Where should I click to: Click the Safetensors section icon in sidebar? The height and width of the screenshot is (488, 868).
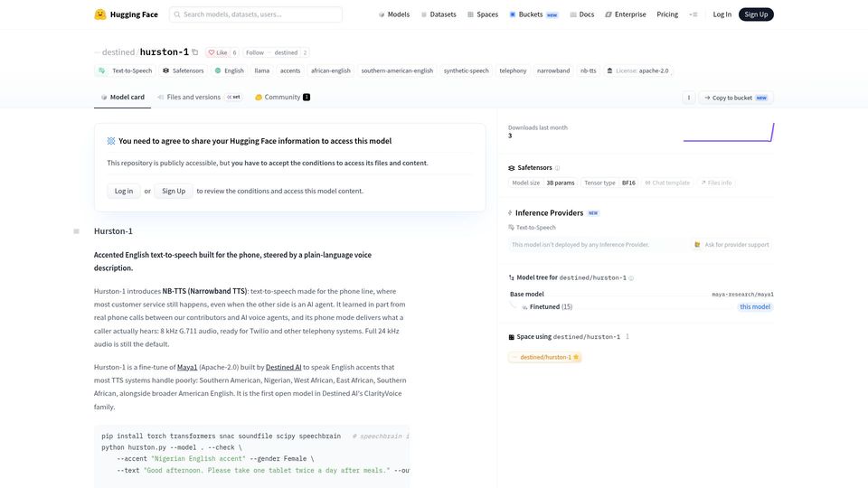click(512, 168)
